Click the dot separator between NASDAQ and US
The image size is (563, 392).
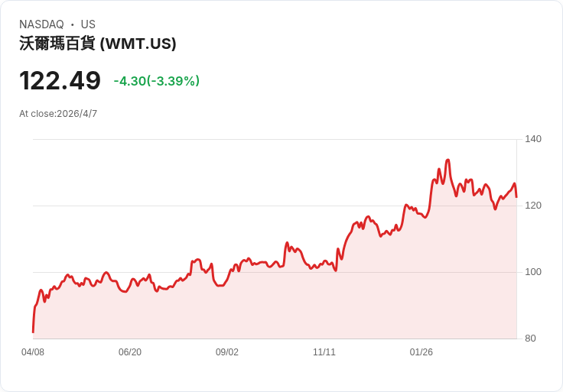pyautogui.click(x=73, y=24)
